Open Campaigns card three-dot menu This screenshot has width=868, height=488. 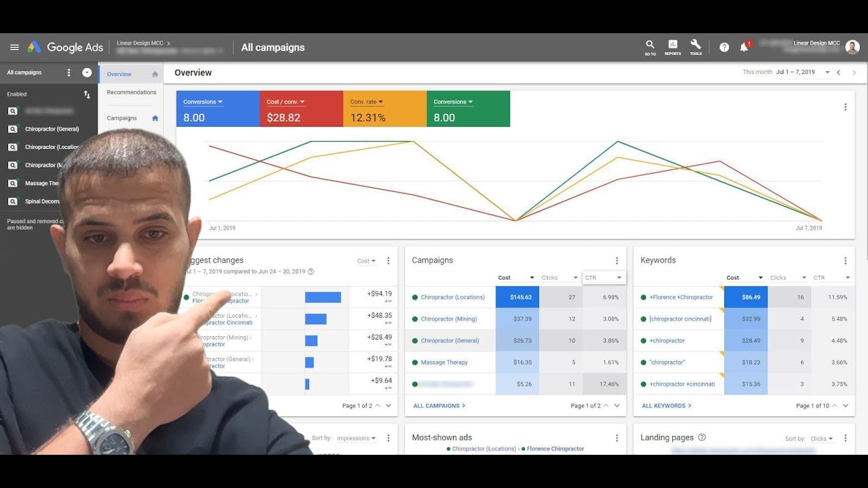point(616,261)
